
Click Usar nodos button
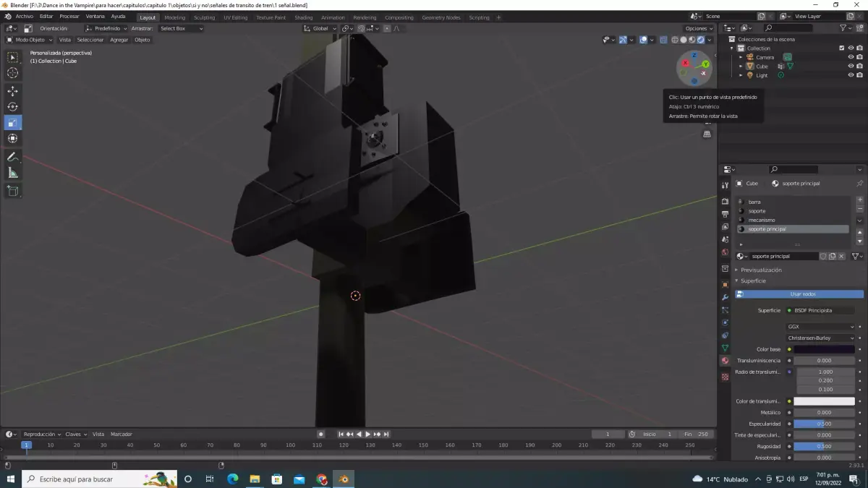[799, 294]
